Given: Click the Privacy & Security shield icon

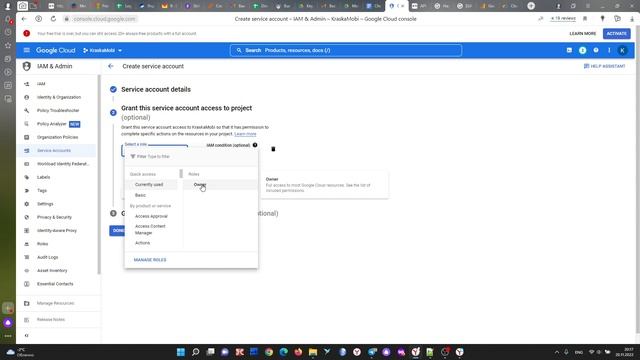Looking at the screenshot, I should coord(27,217).
